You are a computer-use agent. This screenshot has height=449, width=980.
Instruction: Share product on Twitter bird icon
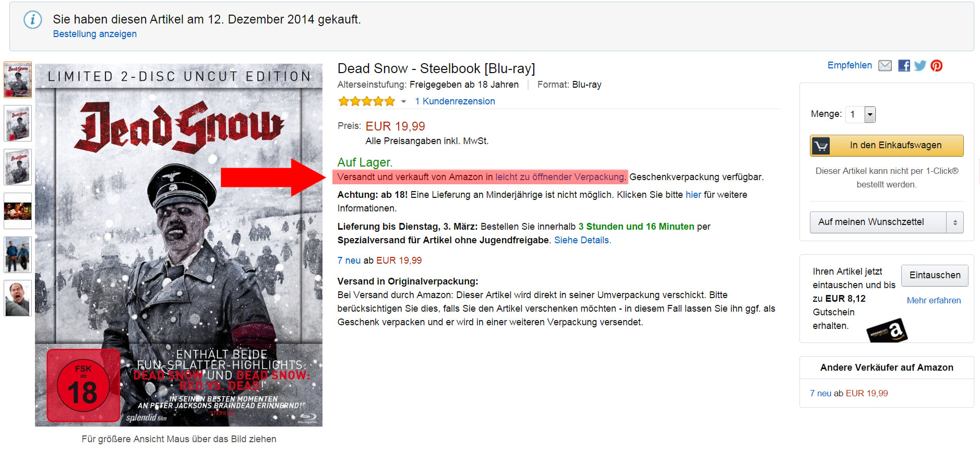click(920, 66)
